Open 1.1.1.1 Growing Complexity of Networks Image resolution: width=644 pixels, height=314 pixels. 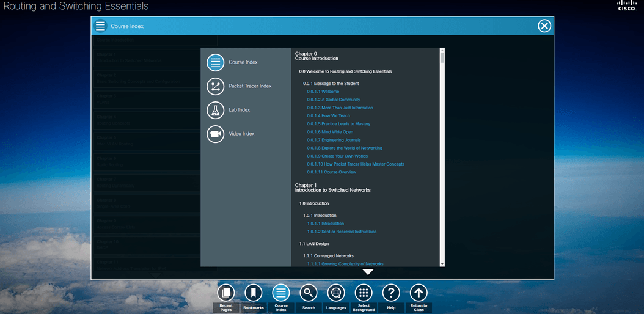point(345,264)
